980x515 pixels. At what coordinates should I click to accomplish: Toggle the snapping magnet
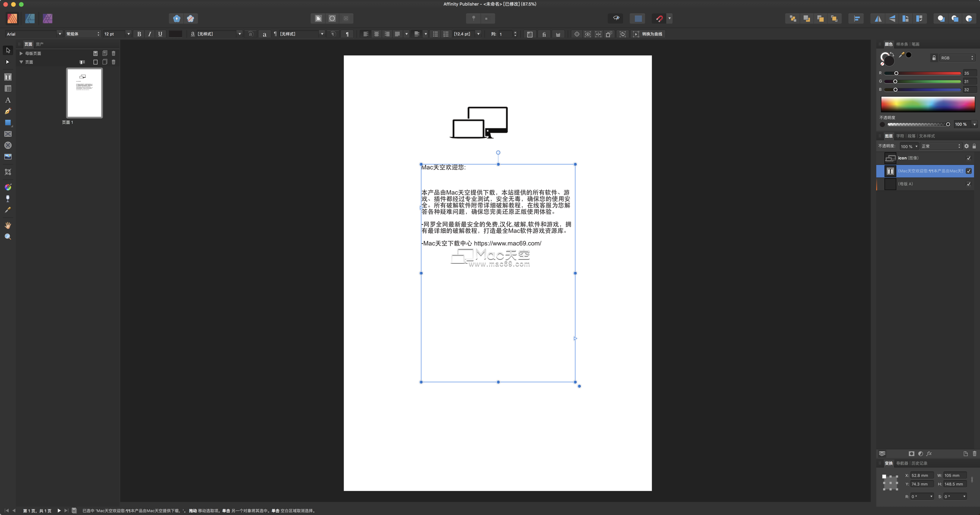[659, 18]
